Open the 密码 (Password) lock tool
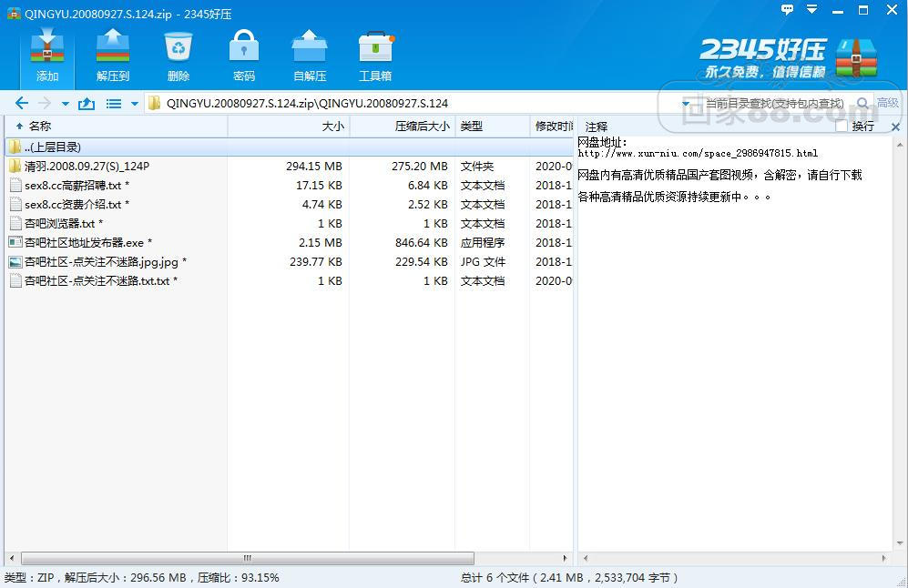This screenshot has height=588, width=908. pos(244,56)
